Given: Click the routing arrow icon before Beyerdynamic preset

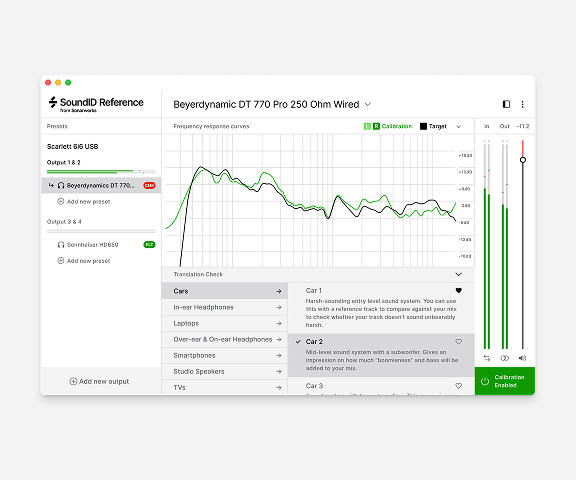Looking at the screenshot, I should (x=51, y=185).
